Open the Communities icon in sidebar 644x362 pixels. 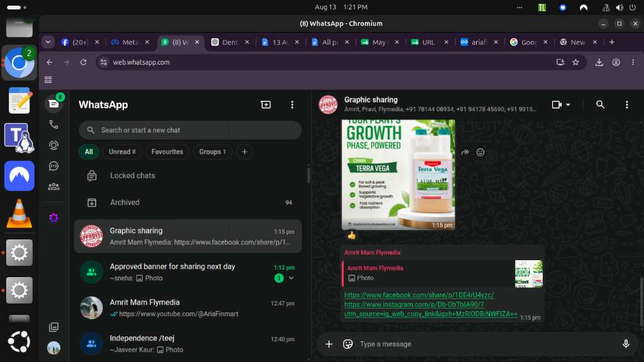[53, 187]
